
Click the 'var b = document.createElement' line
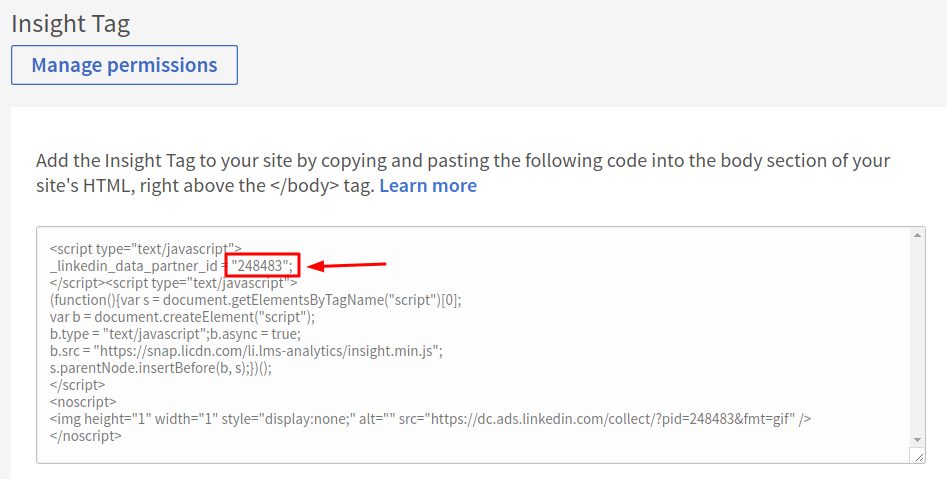click(182, 317)
